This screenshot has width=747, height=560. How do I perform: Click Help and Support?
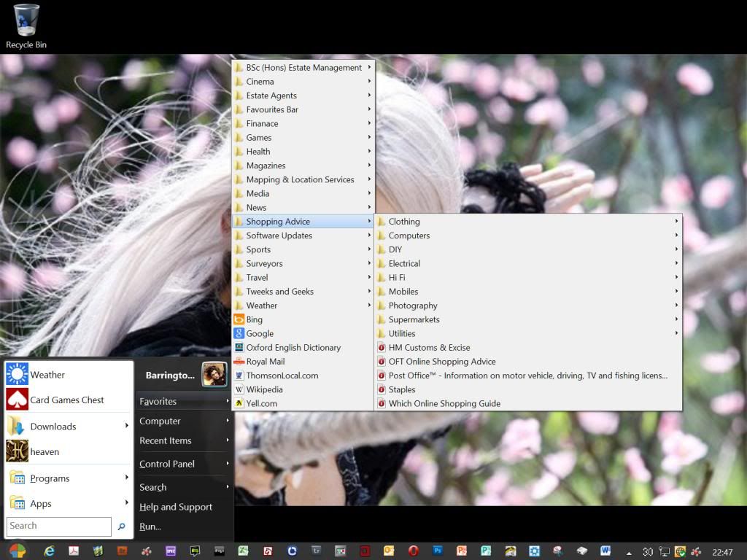click(185, 507)
